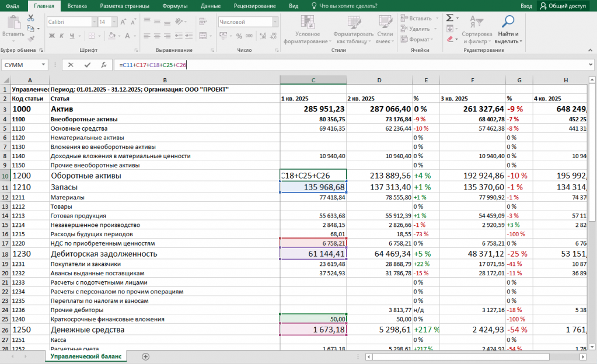Click the Decrease Indent icon
Screen dimensions: 597x364
pos(179,36)
